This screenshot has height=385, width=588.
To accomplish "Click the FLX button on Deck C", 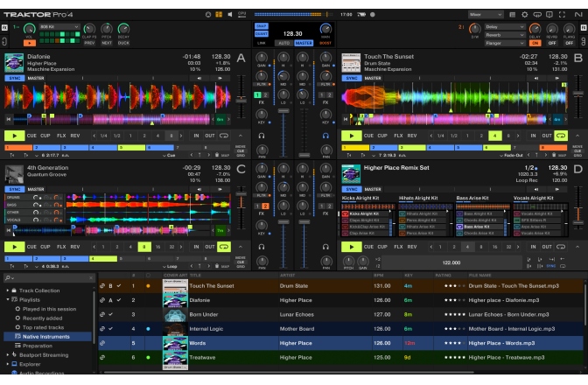I will 61,247.
